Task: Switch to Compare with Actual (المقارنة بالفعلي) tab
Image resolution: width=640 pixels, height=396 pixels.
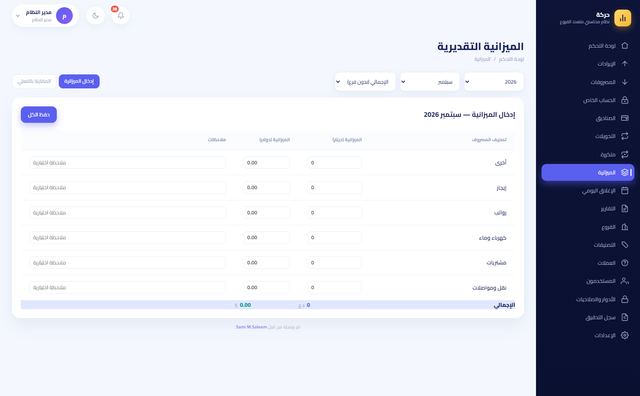Action: click(x=34, y=81)
